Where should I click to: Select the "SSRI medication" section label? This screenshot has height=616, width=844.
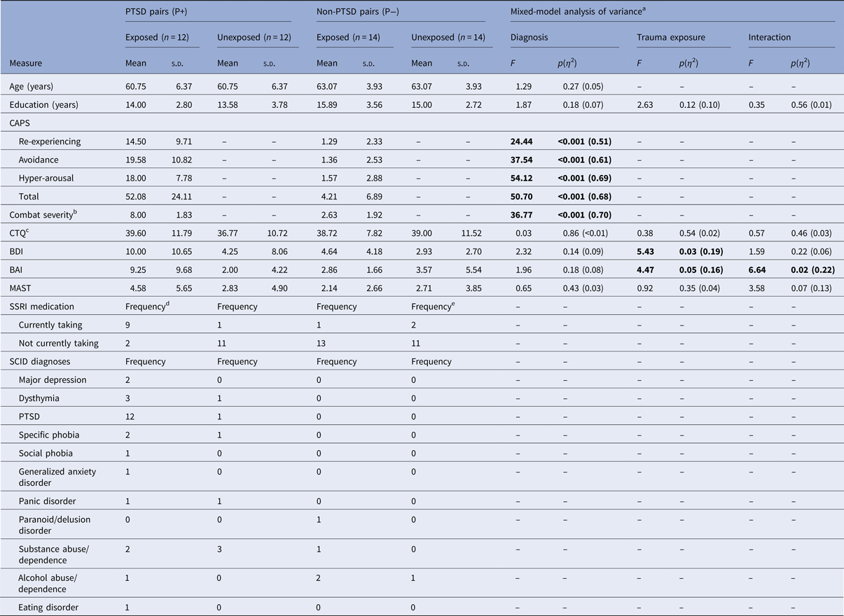(42, 306)
